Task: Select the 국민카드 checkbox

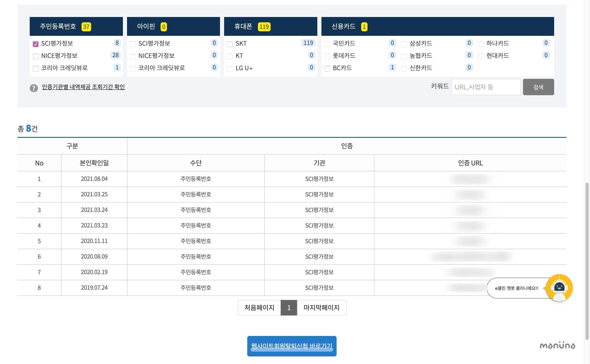Action: [x=327, y=44]
